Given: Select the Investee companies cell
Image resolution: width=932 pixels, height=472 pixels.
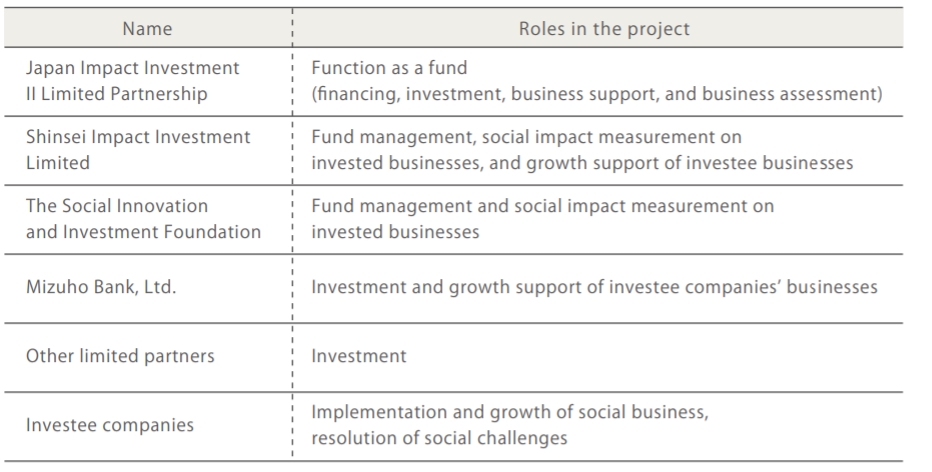Looking at the screenshot, I should tap(110, 425).
